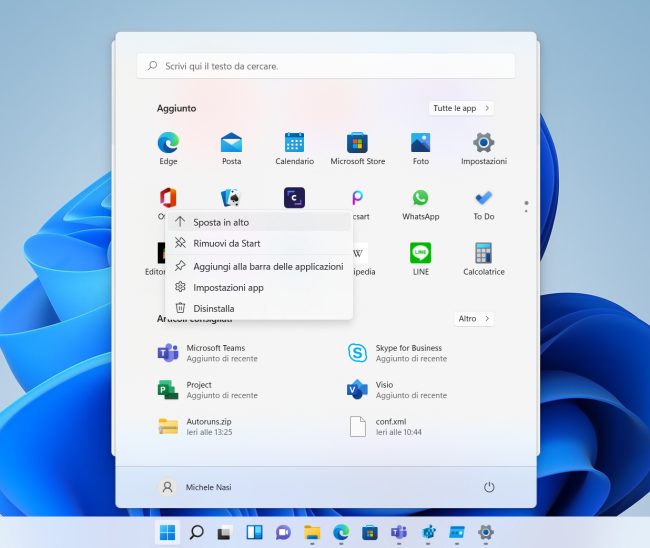This screenshot has height=548, width=650.
Task: Open recommended Project app
Action: pos(207,390)
